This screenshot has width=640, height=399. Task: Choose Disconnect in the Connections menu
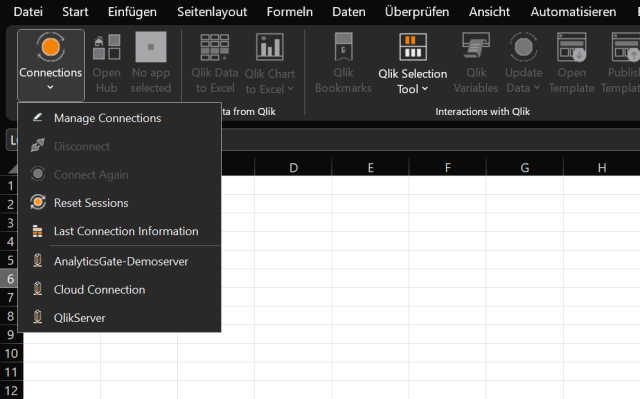click(x=119, y=146)
